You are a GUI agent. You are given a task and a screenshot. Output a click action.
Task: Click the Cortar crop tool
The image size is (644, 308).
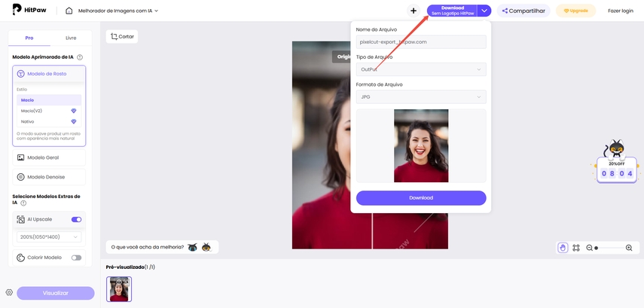click(122, 36)
